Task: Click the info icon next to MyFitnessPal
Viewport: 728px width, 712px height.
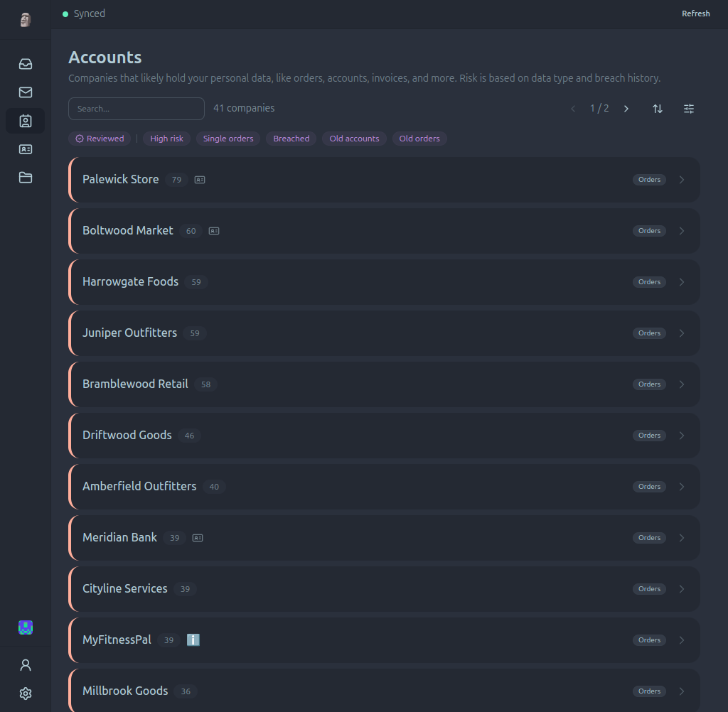Action: 193,640
